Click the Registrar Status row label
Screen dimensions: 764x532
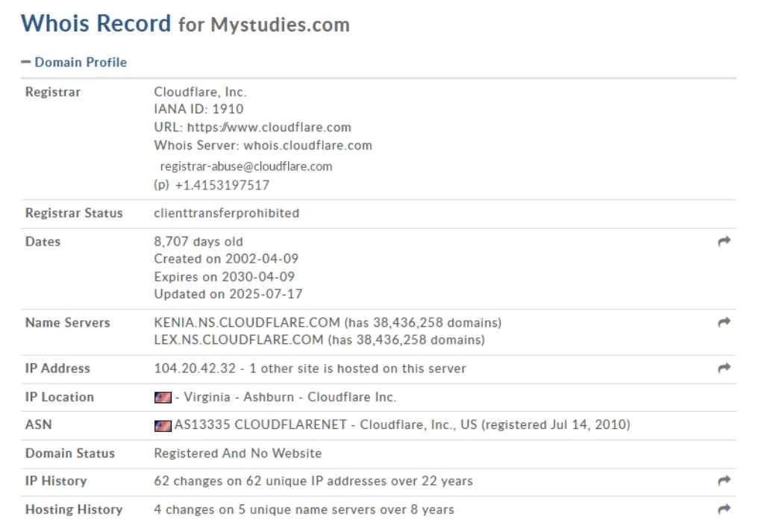coord(74,213)
